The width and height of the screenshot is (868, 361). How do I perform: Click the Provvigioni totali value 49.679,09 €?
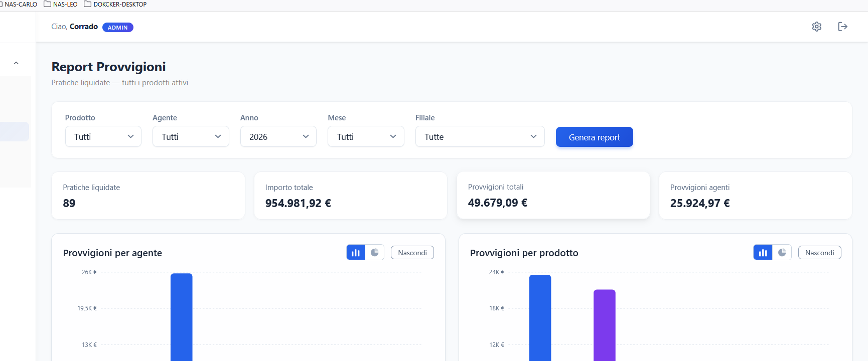tap(498, 203)
